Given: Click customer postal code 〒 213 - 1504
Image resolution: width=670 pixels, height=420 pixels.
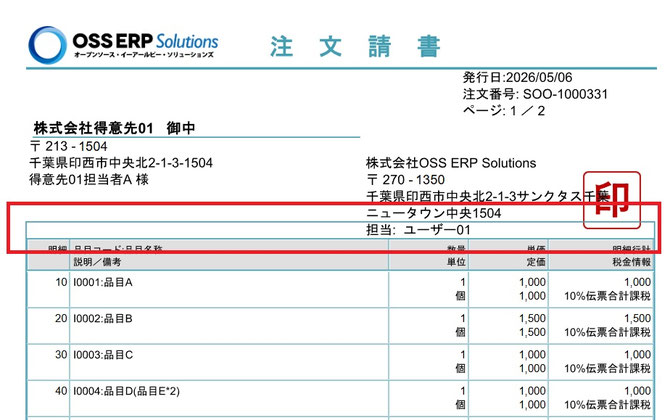Looking at the screenshot, I should (68, 146).
